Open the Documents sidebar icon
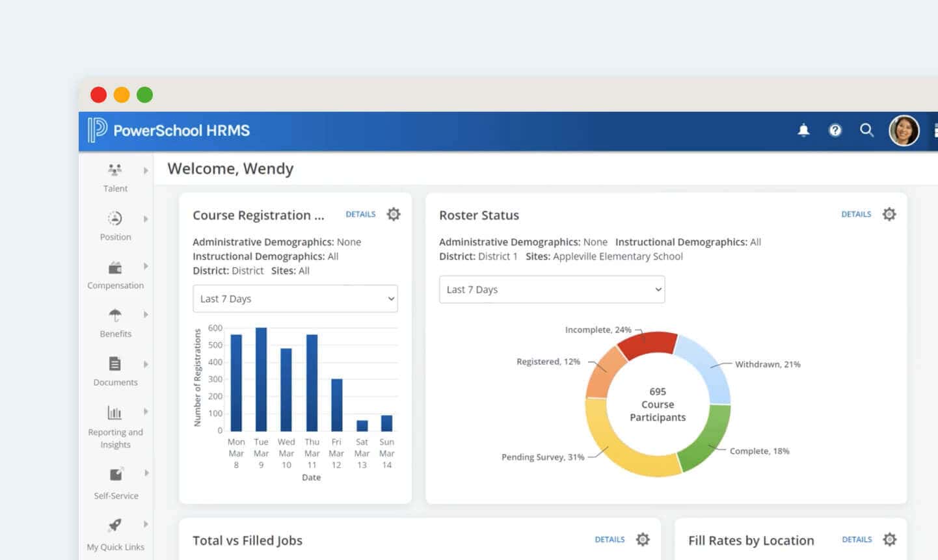Viewport: 938px width, 560px height. (115, 364)
